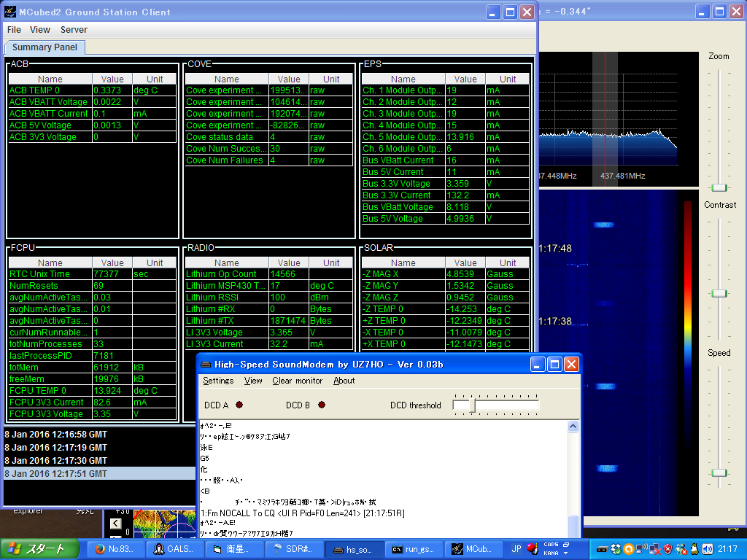Switch to MCub taskbar item

(x=472, y=549)
